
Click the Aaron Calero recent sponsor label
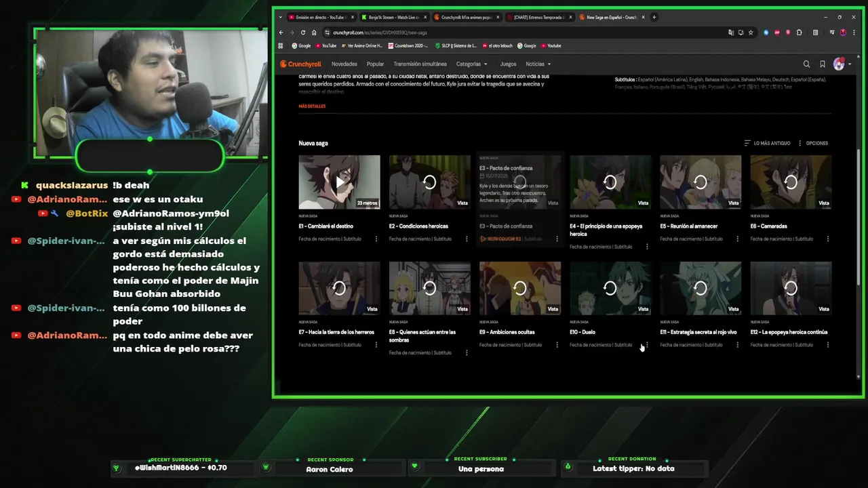click(330, 469)
